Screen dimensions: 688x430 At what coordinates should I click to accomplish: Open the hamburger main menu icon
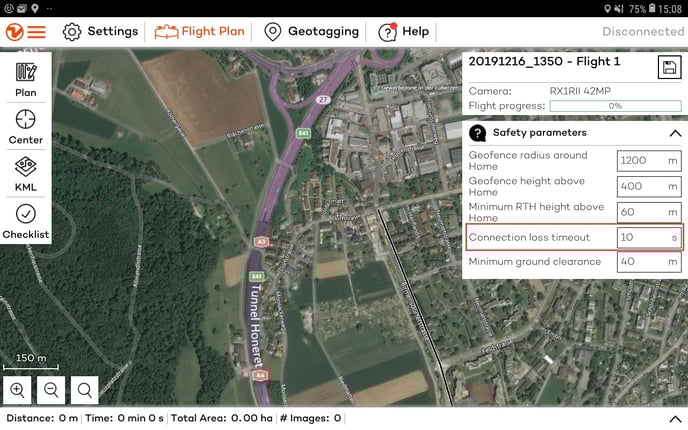[36, 31]
